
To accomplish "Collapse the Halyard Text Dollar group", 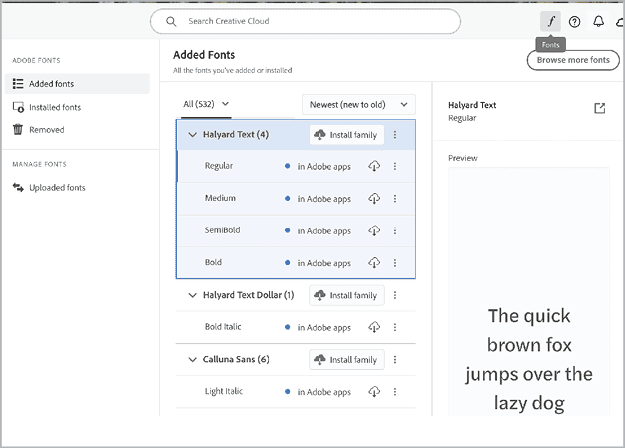I will point(192,295).
